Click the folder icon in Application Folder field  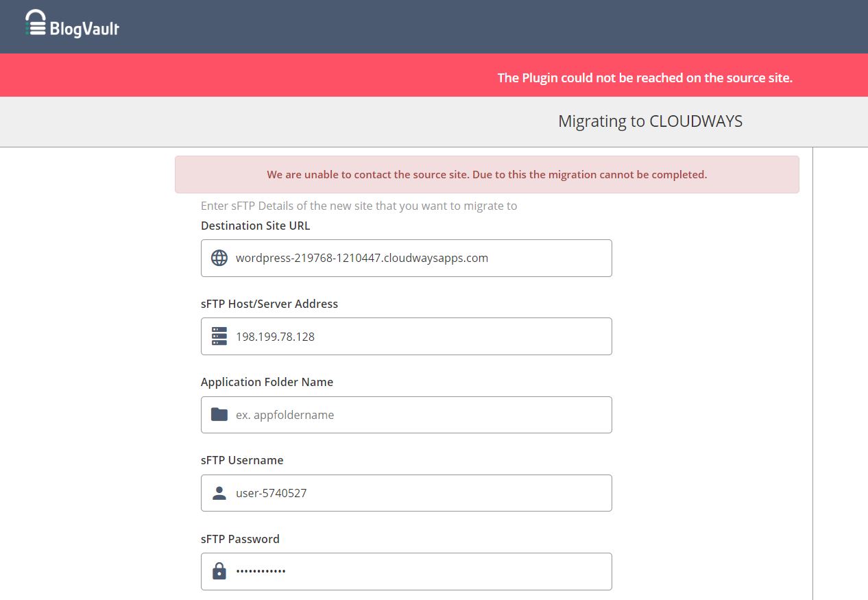coord(219,414)
